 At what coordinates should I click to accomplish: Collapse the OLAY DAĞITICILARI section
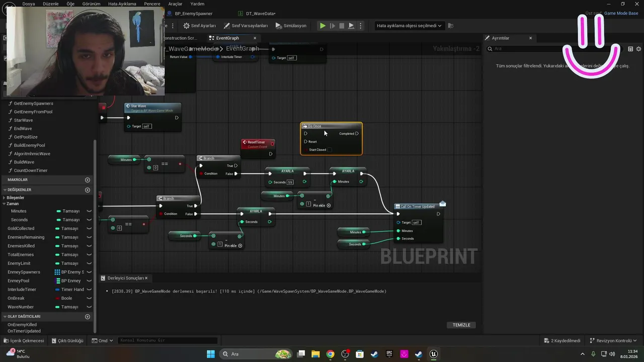[x=5, y=317]
